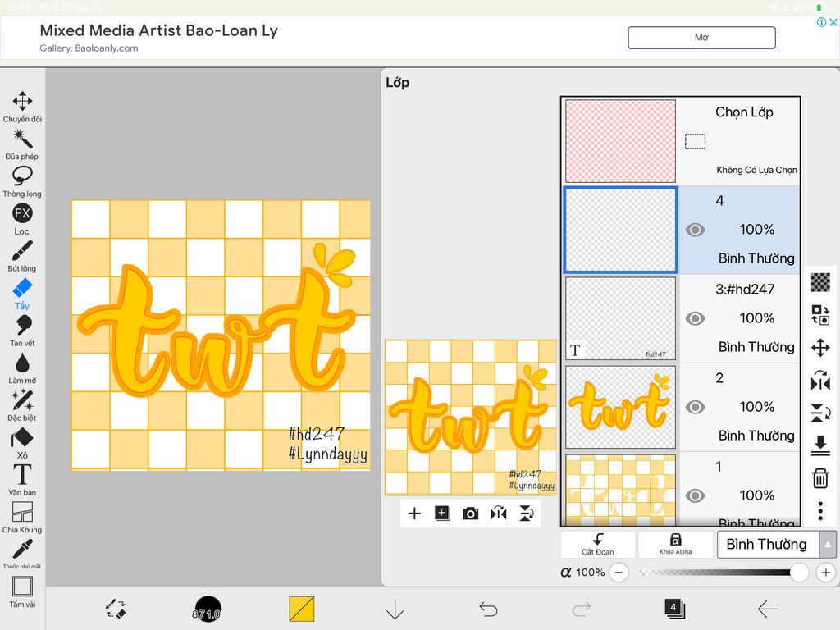Add a duplicate layer with boxed plus icon
Screen dimensions: 840x630
(442, 514)
